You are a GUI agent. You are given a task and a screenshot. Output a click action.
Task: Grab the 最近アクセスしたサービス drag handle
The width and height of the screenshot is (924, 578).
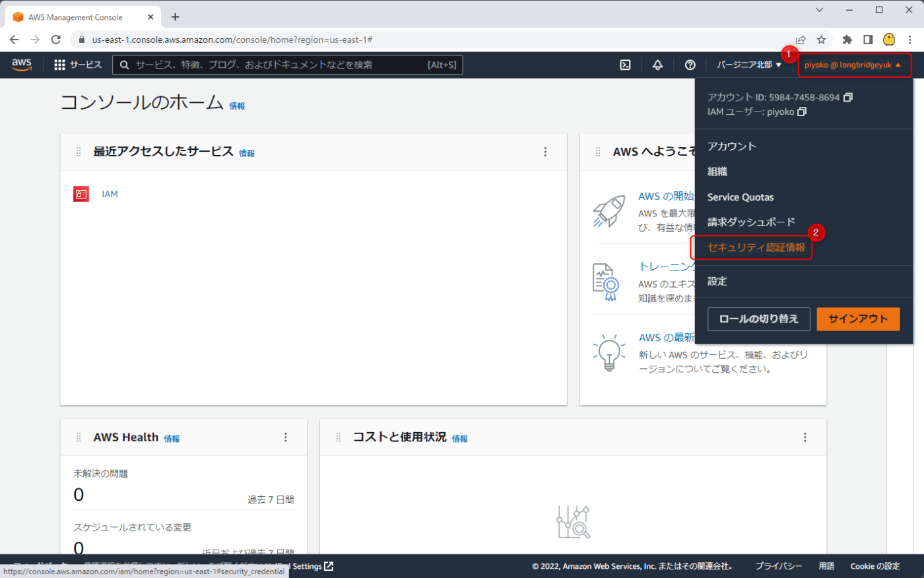pyautogui.click(x=79, y=152)
